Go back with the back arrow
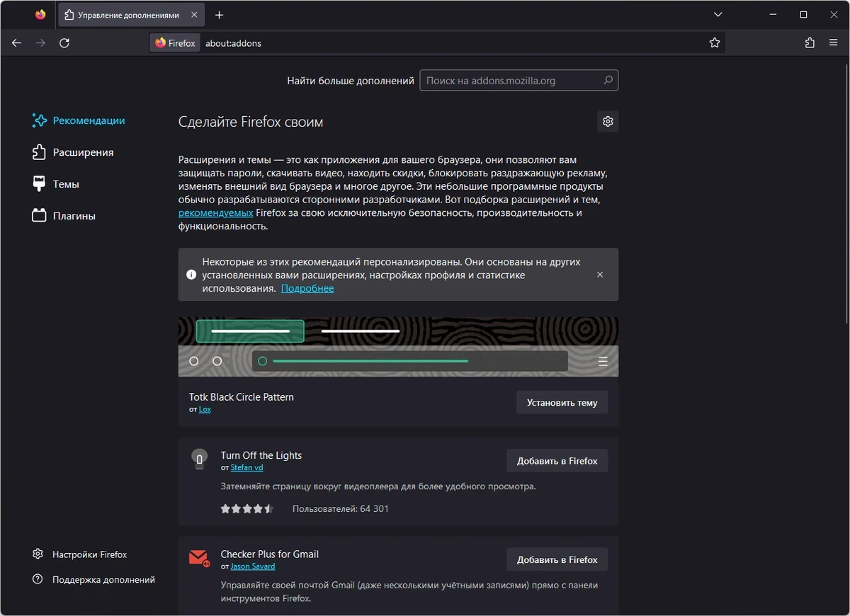850x616 pixels. click(x=17, y=43)
